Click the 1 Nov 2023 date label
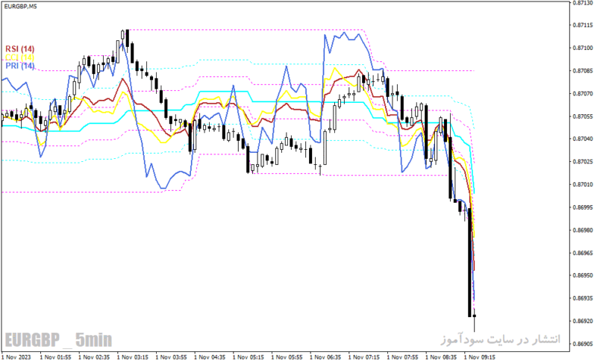 pyautogui.click(x=16, y=357)
